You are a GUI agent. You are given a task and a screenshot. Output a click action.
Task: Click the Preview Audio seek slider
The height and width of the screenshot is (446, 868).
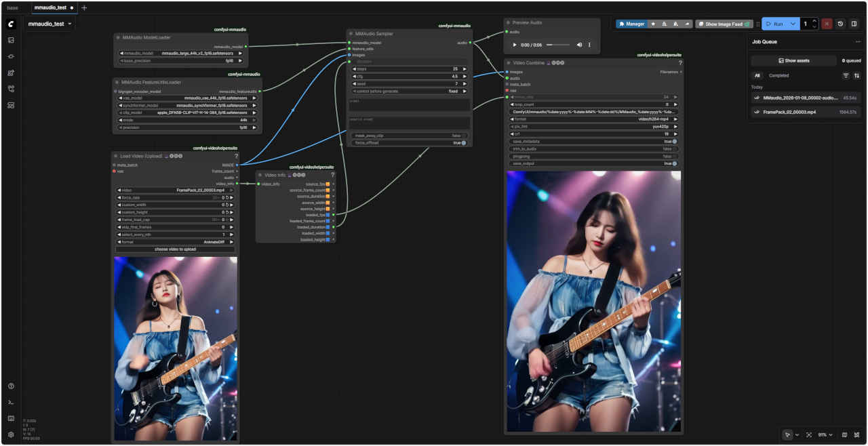coord(558,45)
